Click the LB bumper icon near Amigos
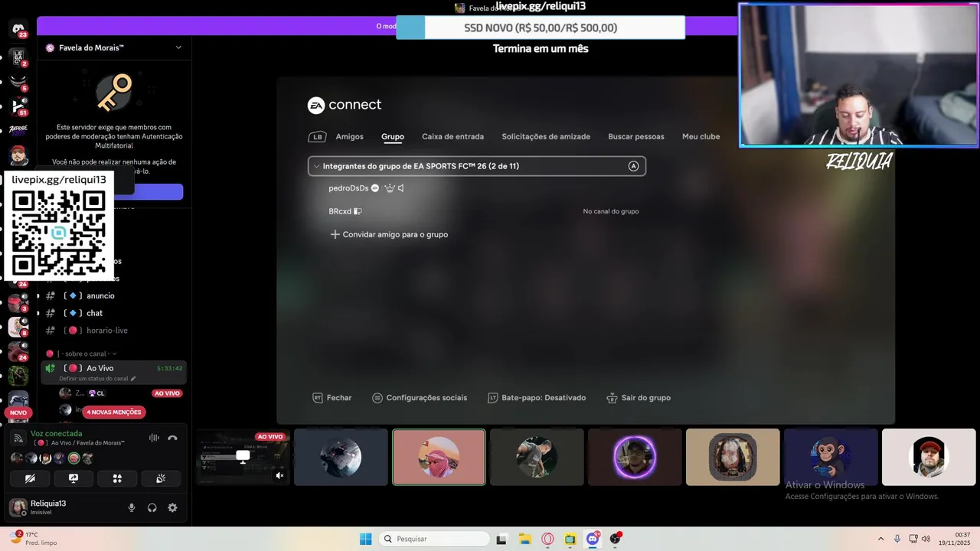The width and height of the screenshot is (980, 551). click(x=317, y=137)
